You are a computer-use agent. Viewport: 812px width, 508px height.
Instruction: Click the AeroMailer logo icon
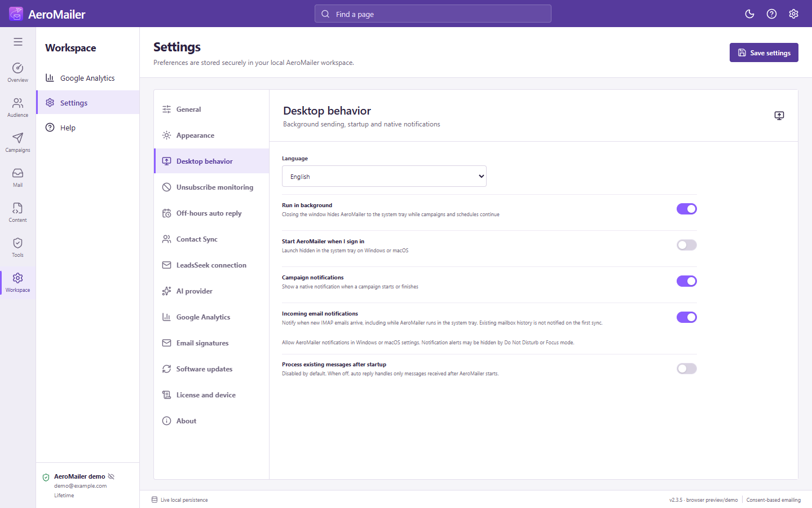click(x=16, y=14)
